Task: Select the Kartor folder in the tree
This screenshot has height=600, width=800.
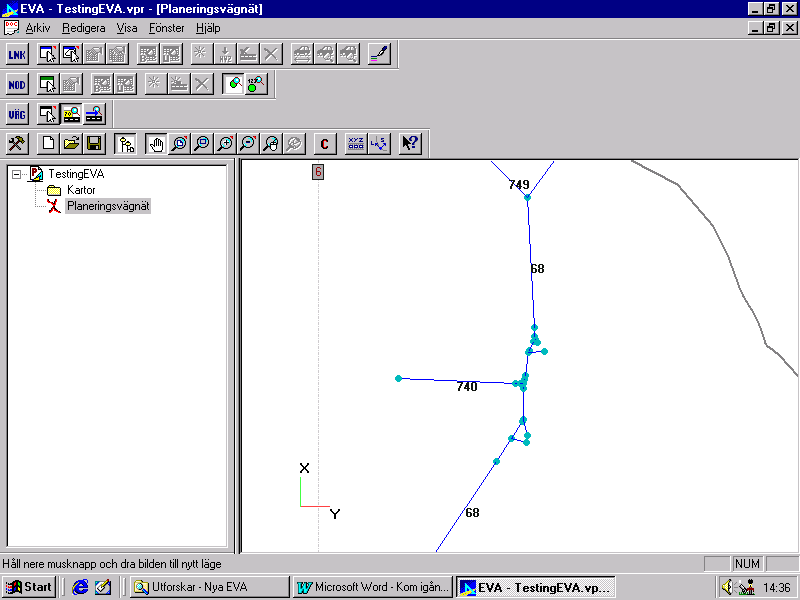Action: 81,190
